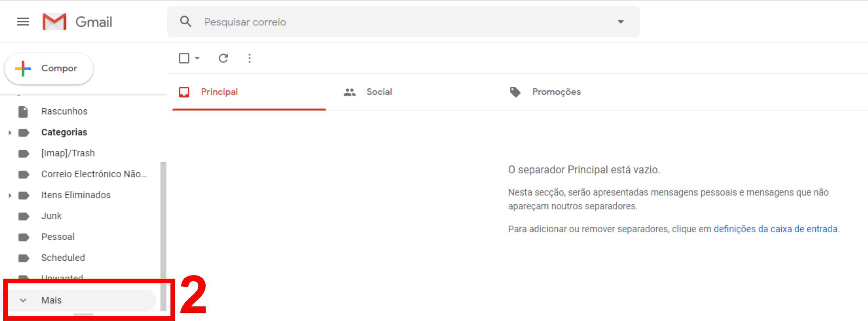The width and height of the screenshot is (868, 321).
Task: Open the select checkbox dropdown arrow
Action: (197, 58)
